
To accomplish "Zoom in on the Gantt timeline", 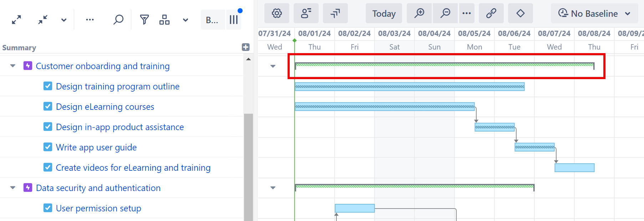I will tap(419, 14).
